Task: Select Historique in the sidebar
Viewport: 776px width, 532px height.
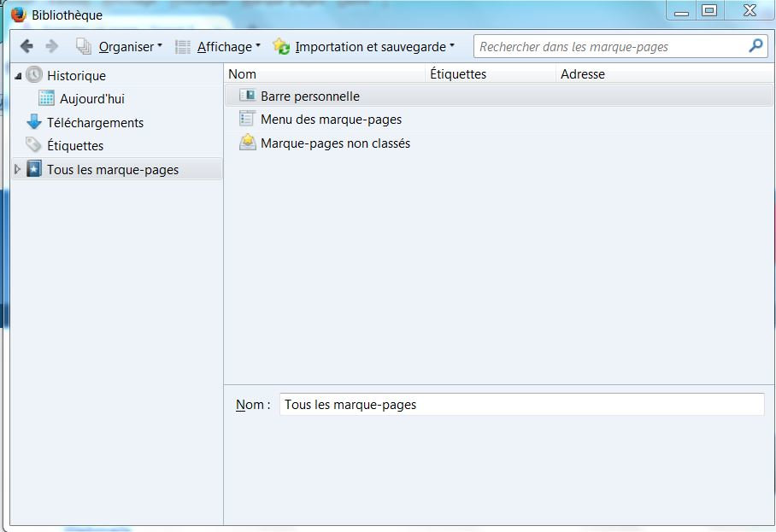Action: click(76, 76)
